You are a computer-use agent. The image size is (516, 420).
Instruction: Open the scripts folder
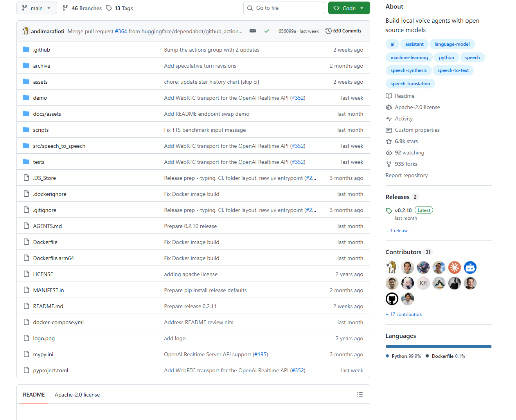41,130
